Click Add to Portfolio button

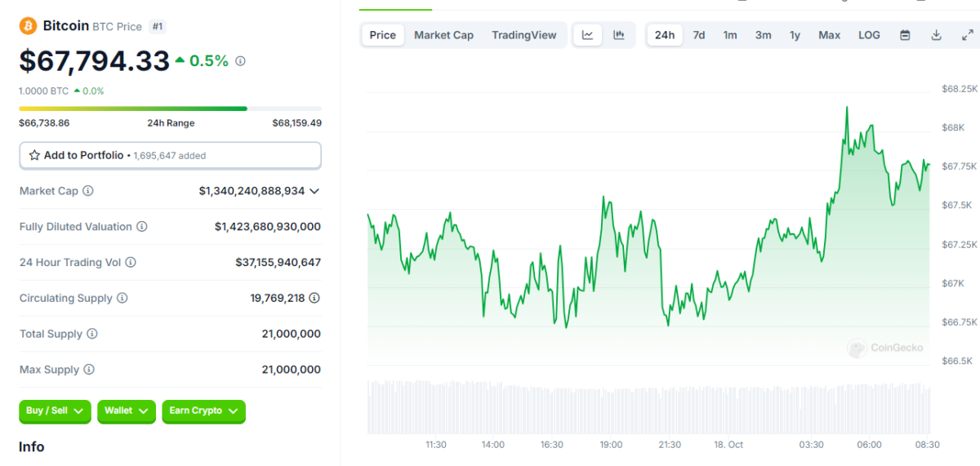(170, 155)
